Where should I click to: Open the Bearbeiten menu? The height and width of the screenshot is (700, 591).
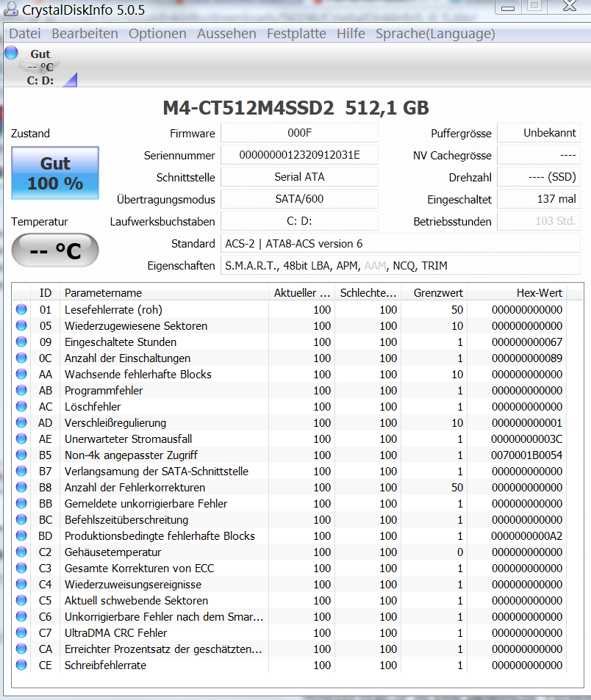click(x=85, y=34)
